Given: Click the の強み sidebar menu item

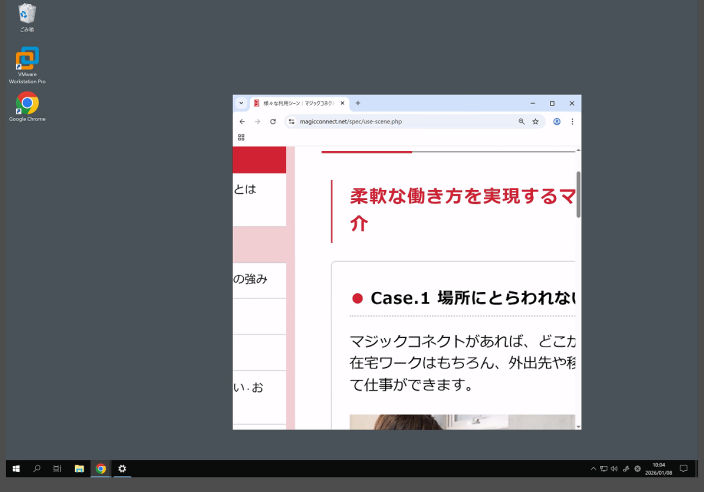Looking at the screenshot, I should point(251,280).
